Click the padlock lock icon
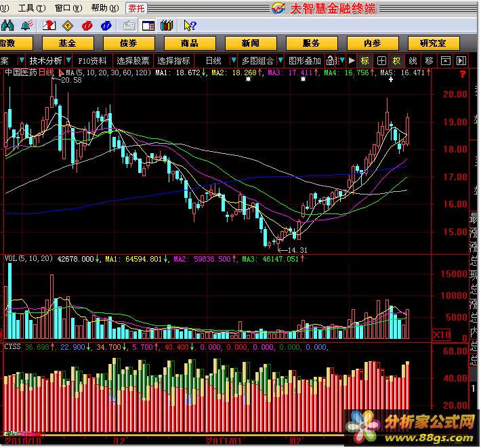Image resolution: width=481 pixels, height=448 pixels. coord(331,60)
